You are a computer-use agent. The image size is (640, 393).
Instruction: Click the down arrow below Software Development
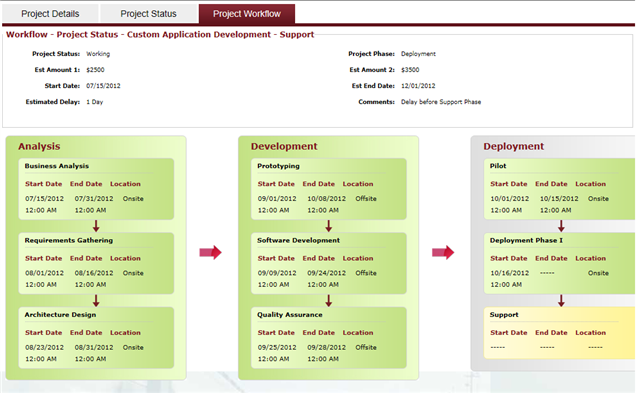coord(329,301)
